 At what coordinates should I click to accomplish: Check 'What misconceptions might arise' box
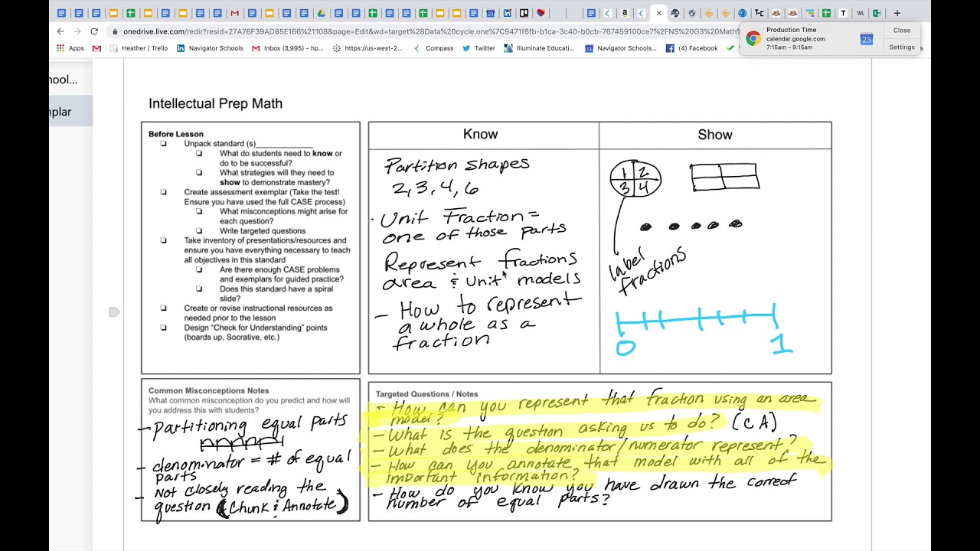(199, 211)
